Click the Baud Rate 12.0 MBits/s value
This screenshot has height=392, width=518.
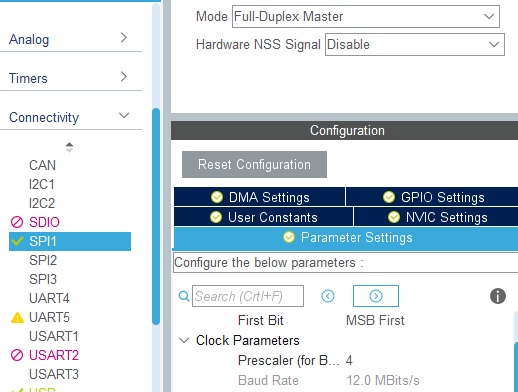click(383, 380)
